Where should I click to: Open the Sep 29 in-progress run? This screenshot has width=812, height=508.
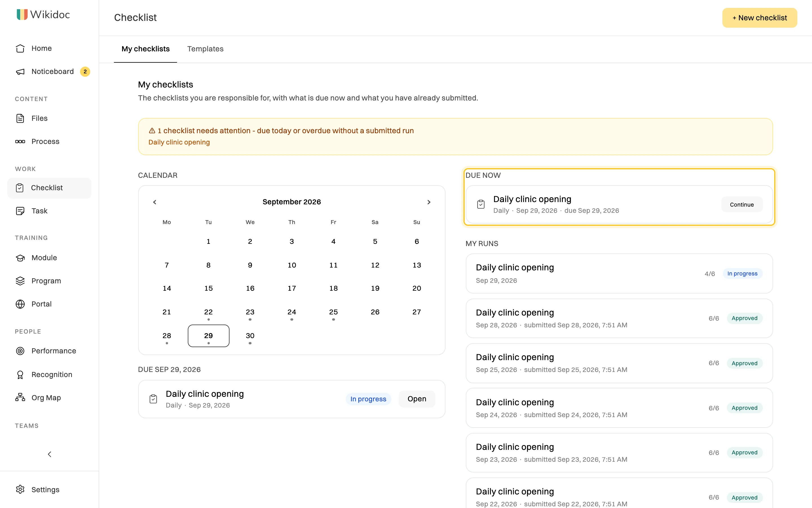pyautogui.click(x=619, y=273)
